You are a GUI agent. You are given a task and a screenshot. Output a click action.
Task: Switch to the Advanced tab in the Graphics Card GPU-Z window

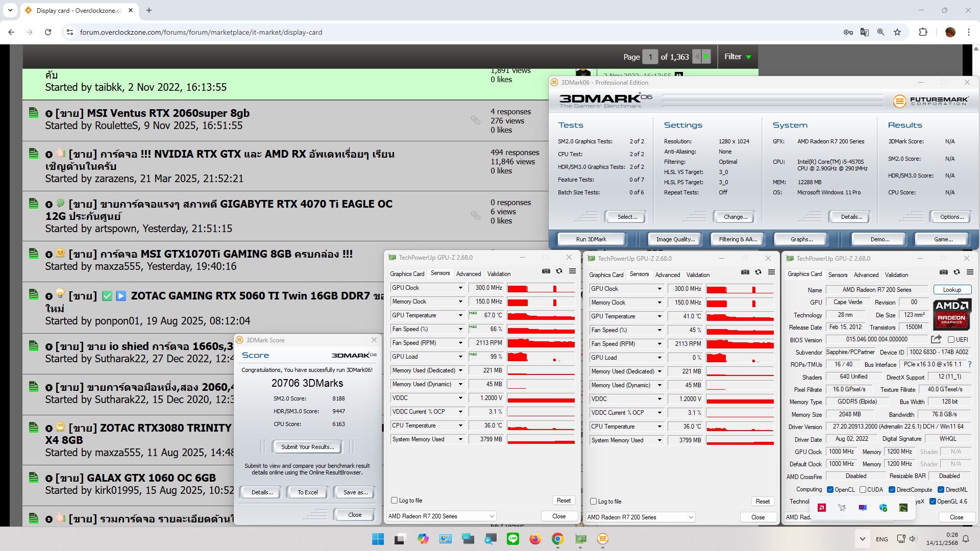866,274
